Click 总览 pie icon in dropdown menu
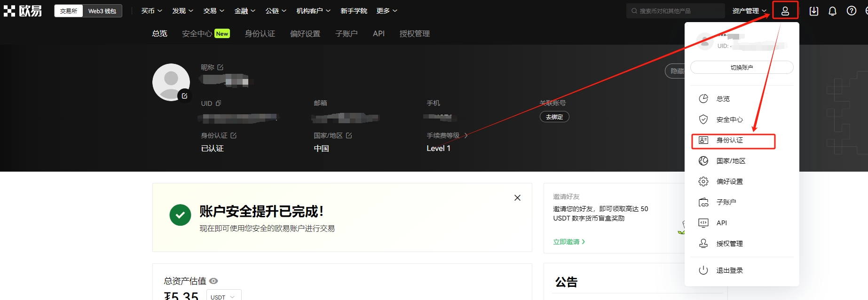This screenshot has width=868, height=300. click(x=703, y=99)
